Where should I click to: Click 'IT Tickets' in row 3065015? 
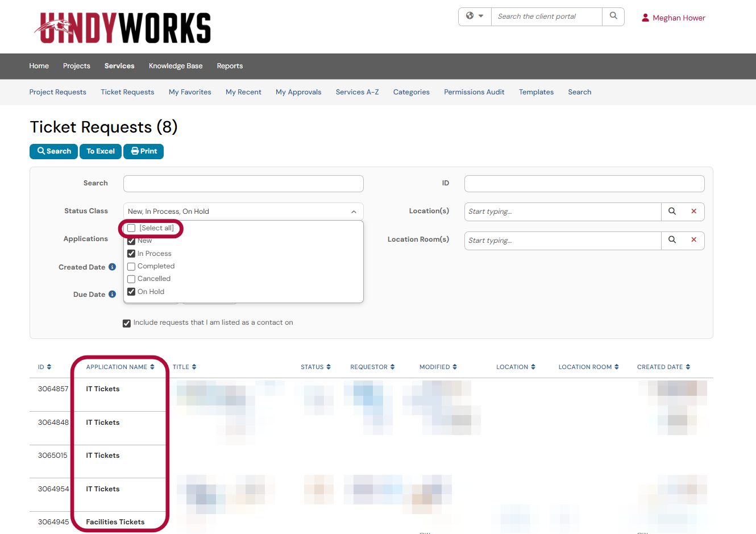pyautogui.click(x=103, y=456)
